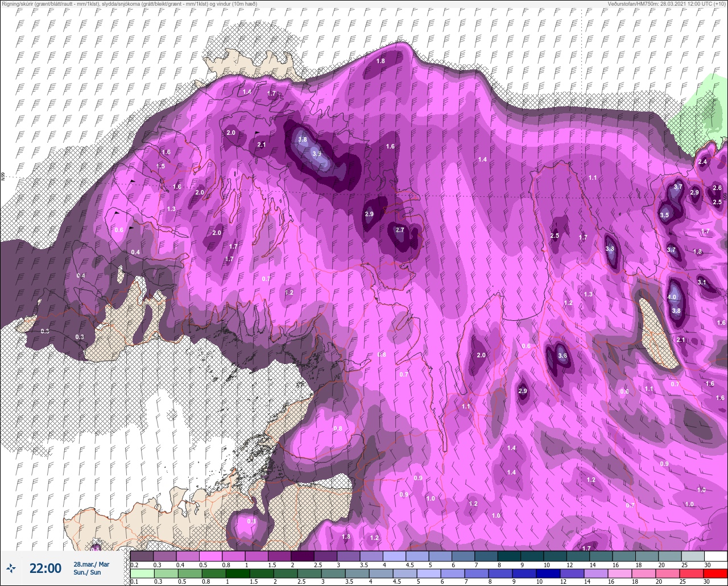Click the '0.2' label starting the upper legend
Screen dimensions: 728x586
click(x=134, y=564)
